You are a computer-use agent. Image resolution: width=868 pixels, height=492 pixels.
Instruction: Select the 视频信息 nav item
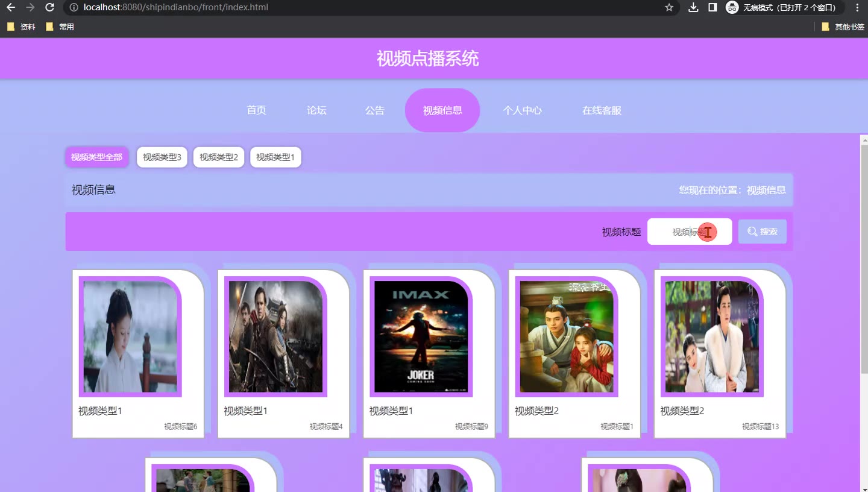tap(442, 110)
